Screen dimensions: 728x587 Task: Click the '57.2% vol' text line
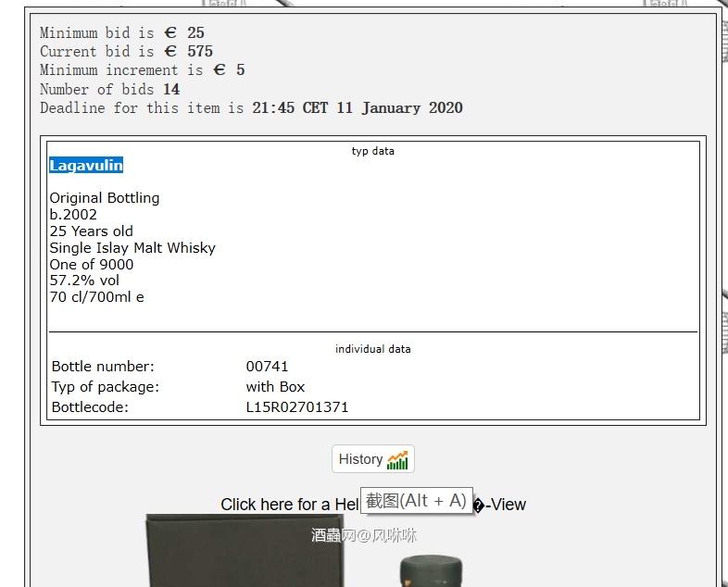point(84,281)
